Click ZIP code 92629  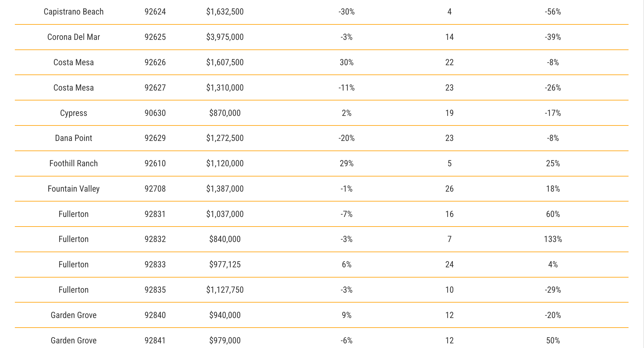[155, 138]
